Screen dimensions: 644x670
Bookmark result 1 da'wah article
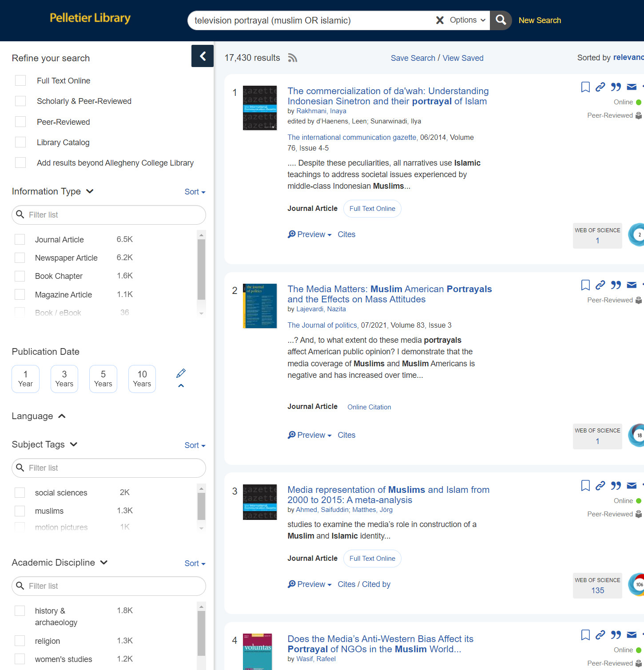pyautogui.click(x=585, y=87)
